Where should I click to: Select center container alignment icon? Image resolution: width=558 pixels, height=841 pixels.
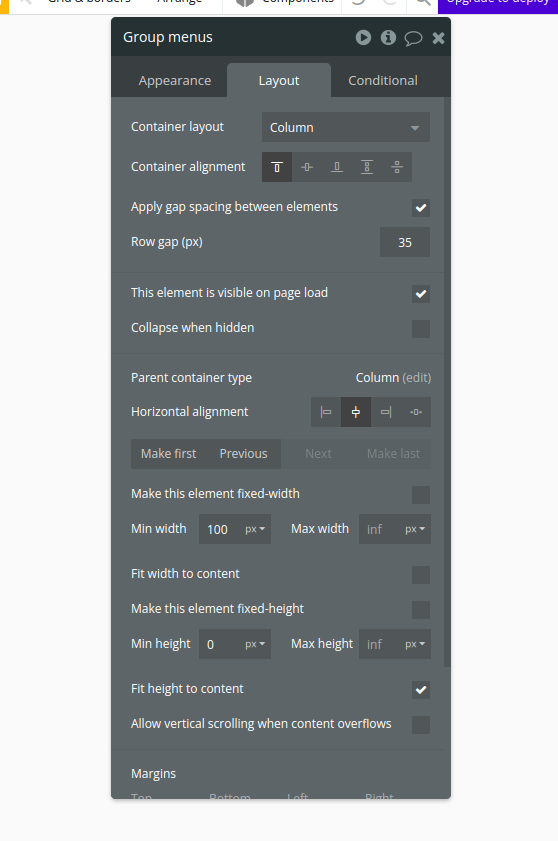click(307, 167)
